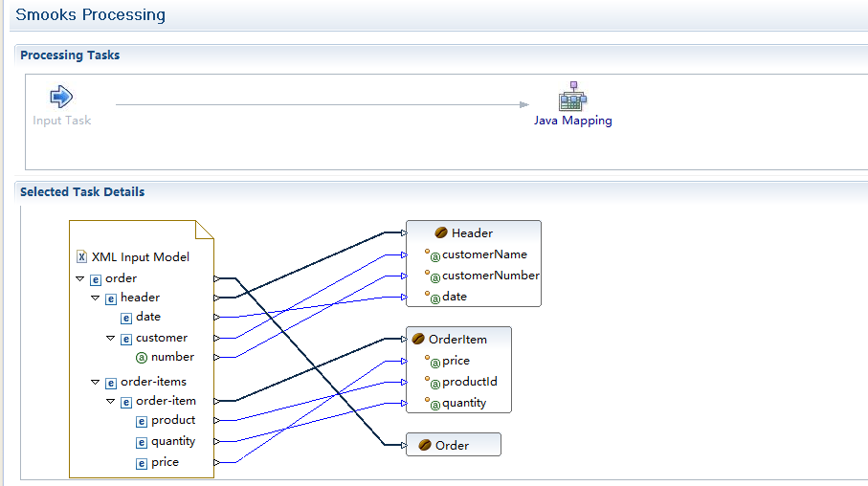Click the quantity element icon in the XML model
The height and width of the screenshot is (486, 868).
point(142,442)
